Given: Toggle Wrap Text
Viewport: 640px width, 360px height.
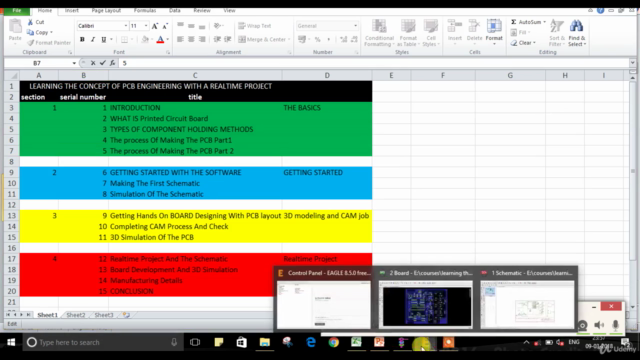Looking at the screenshot, I should 255,26.
